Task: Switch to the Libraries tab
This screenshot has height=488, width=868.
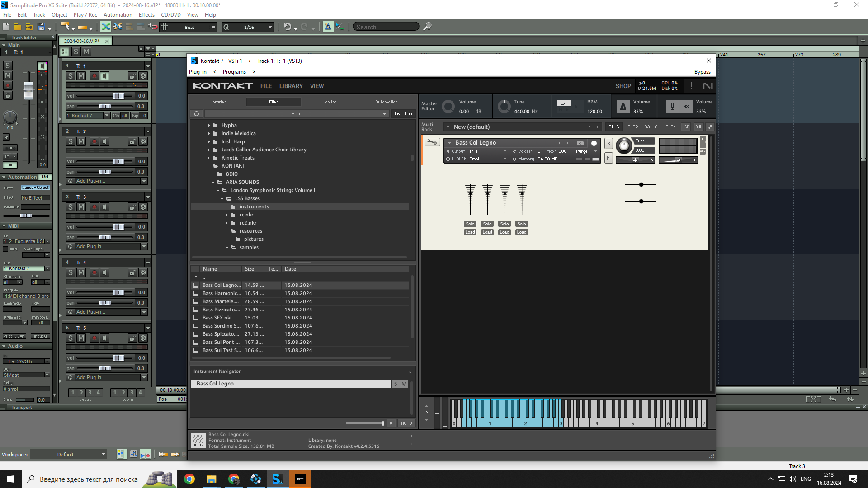Action: 217,102
